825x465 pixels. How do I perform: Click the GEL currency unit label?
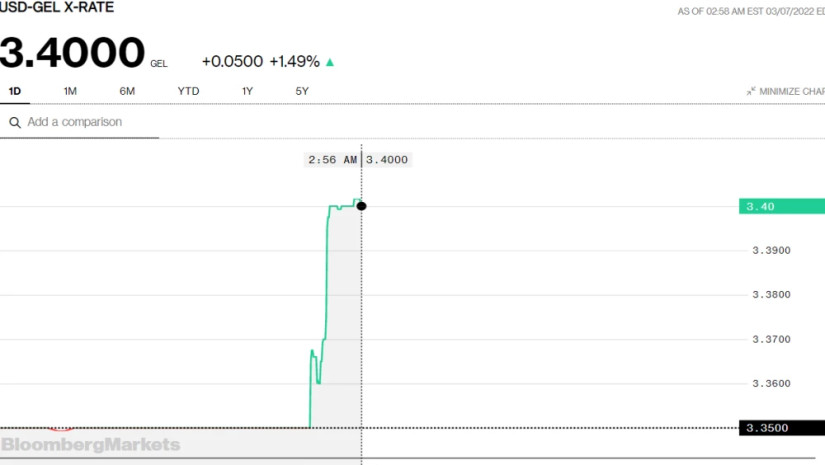pos(159,64)
